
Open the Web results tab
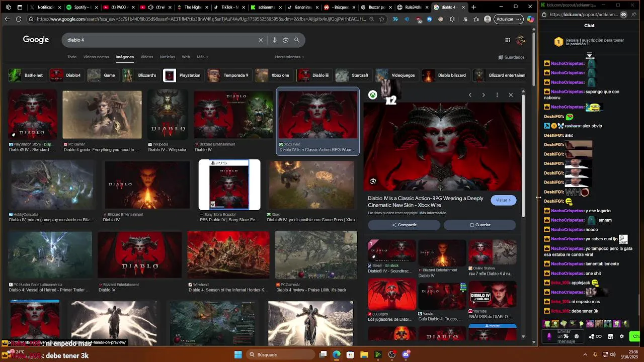(x=186, y=57)
